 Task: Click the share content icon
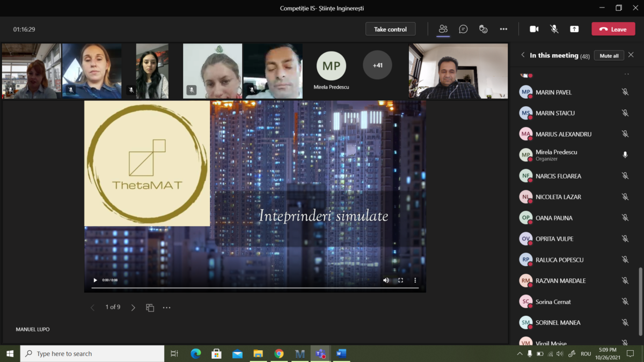pyautogui.click(x=574, y=29)
